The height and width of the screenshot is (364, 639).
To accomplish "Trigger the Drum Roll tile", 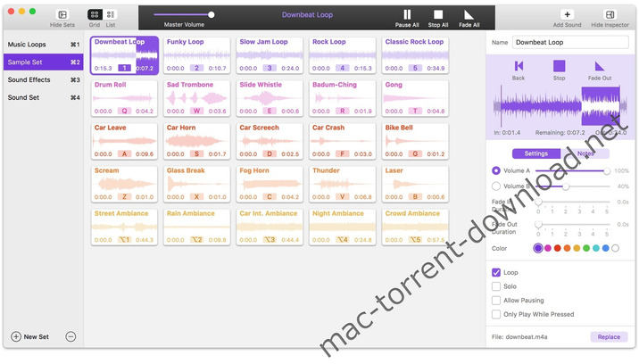I will (124, 98).
